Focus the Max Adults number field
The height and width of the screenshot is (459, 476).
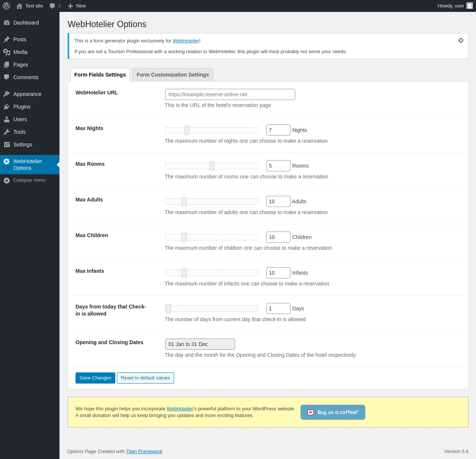(278, 201)
